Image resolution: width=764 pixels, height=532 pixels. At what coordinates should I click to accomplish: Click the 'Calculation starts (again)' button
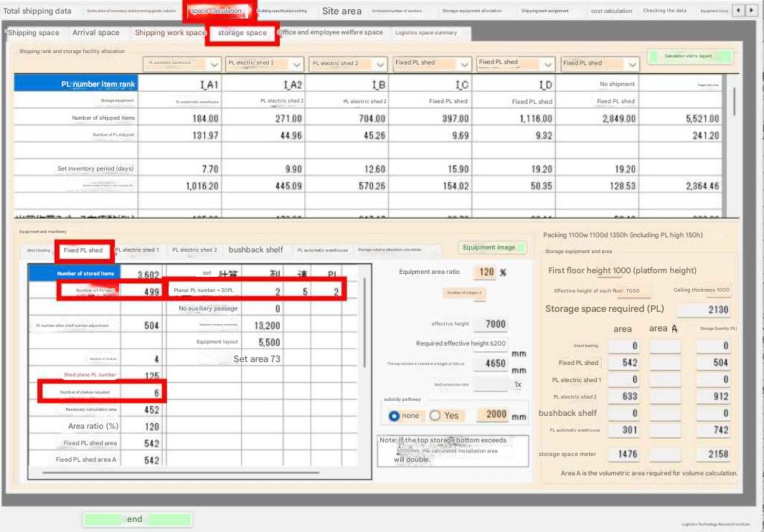(x=689, y=56)
